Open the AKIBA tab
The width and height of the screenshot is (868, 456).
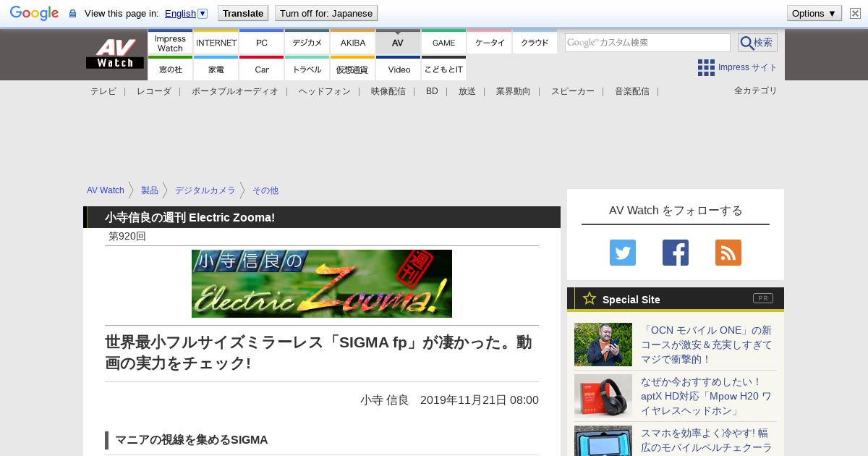coord(353,43)
